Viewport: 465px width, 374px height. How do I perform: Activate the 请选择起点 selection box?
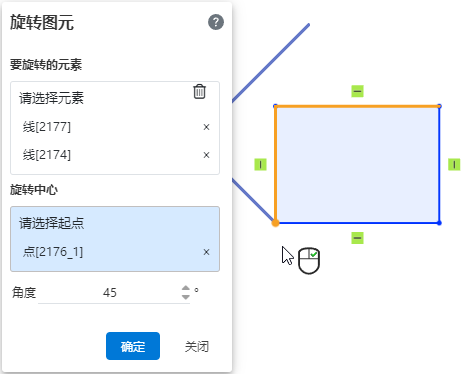(115, 239)
